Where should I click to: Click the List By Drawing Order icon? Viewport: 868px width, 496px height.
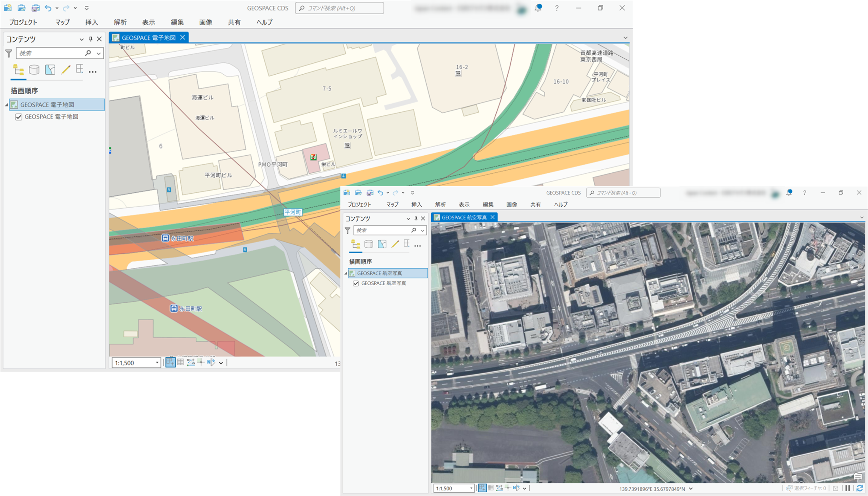tap(18, 70)
